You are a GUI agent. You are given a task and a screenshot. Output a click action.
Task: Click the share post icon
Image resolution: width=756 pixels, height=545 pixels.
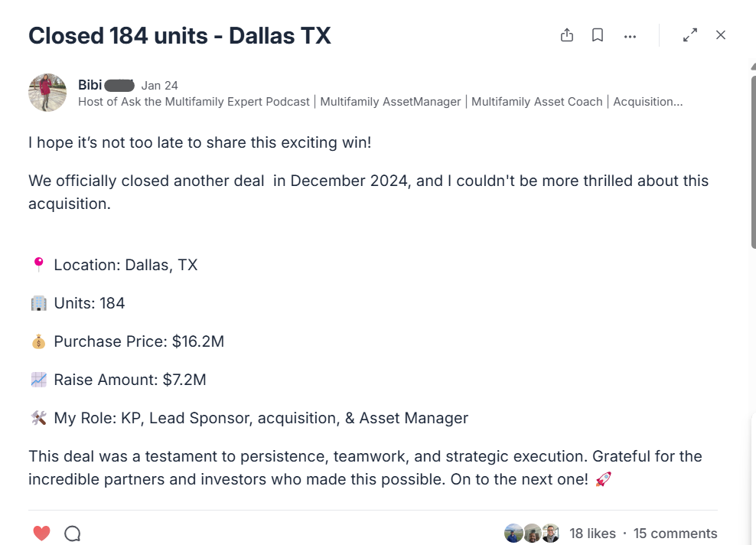[567, 35]
